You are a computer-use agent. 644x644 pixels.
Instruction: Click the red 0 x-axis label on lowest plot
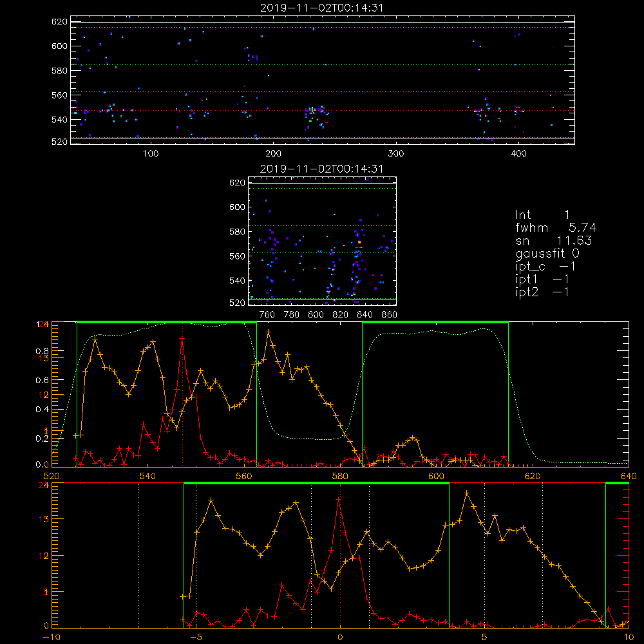[340, 638]
